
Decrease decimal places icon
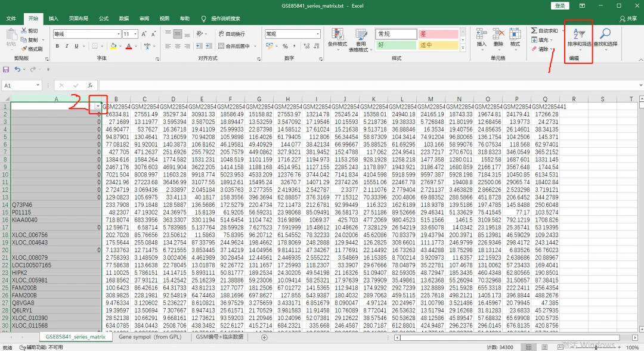316,46
